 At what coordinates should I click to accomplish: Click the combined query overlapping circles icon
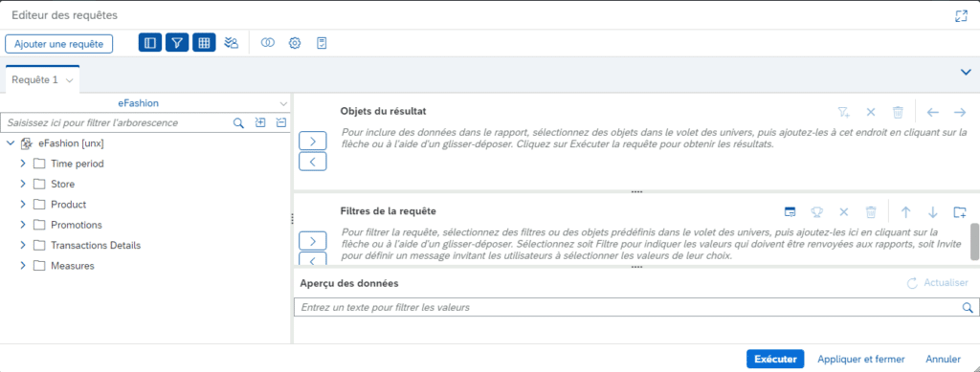click(268, 43)
